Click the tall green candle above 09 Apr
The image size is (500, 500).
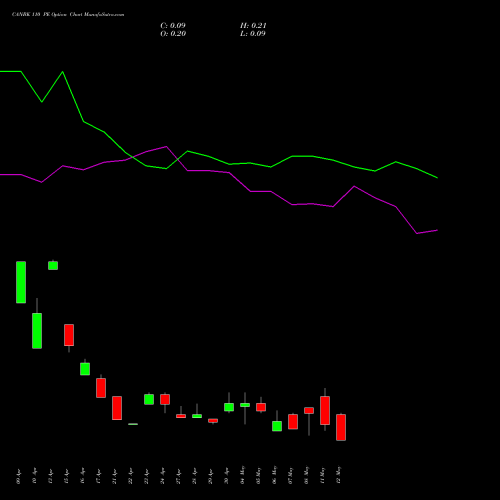21,282
